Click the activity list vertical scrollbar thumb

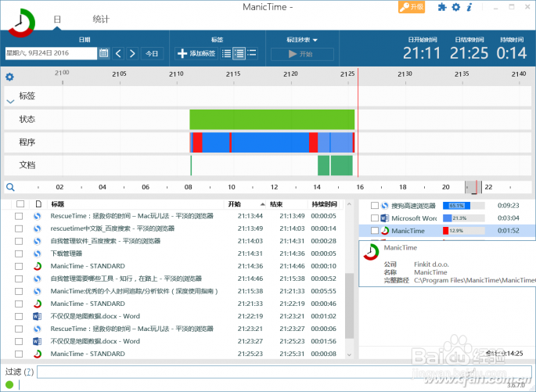[x=349, y=306]
